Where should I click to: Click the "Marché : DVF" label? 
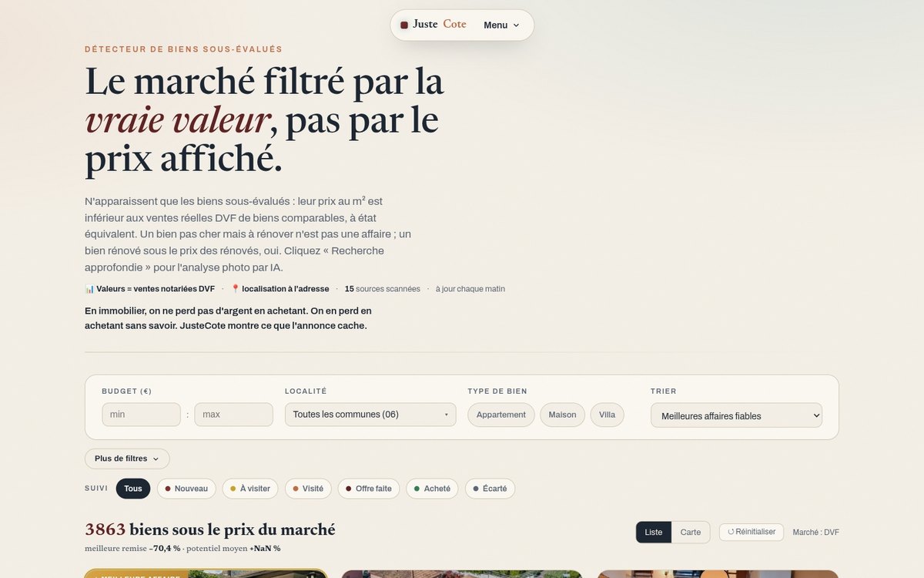pos(816,533)
